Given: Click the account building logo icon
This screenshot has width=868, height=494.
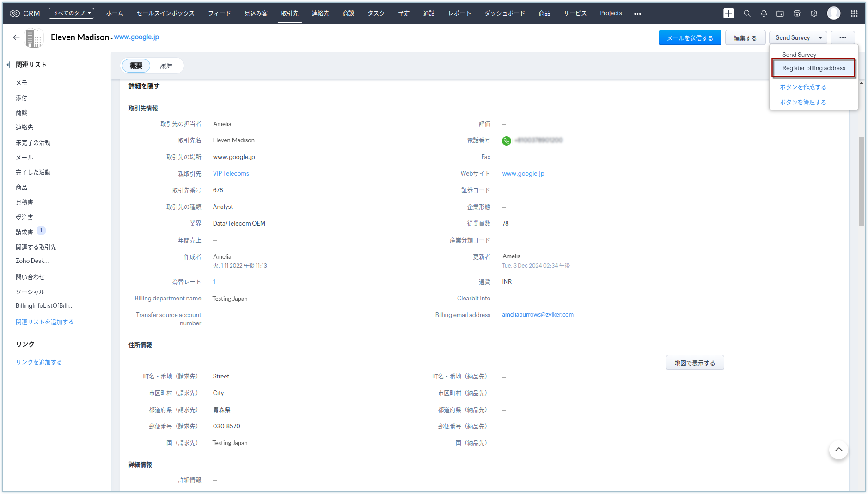Looking at the screenshot, I should (x=34, y=37).
